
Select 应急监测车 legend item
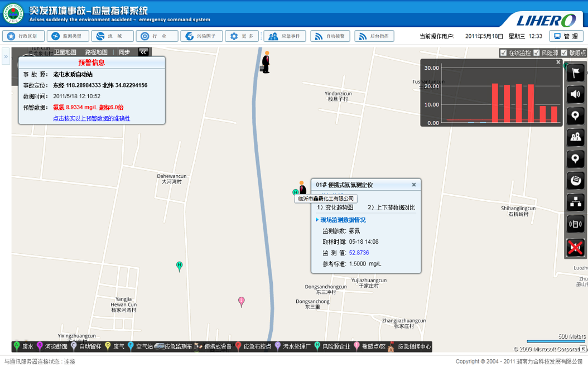click(173, 347)
